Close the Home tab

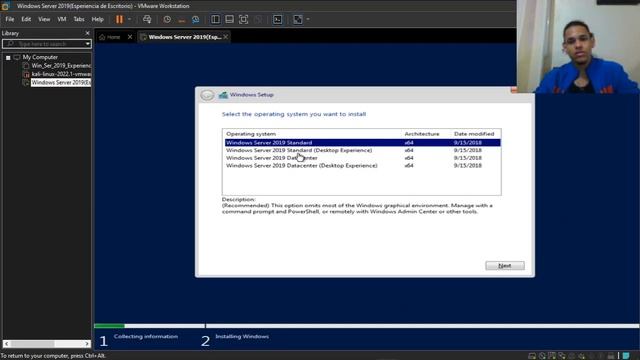pos(130,37)
